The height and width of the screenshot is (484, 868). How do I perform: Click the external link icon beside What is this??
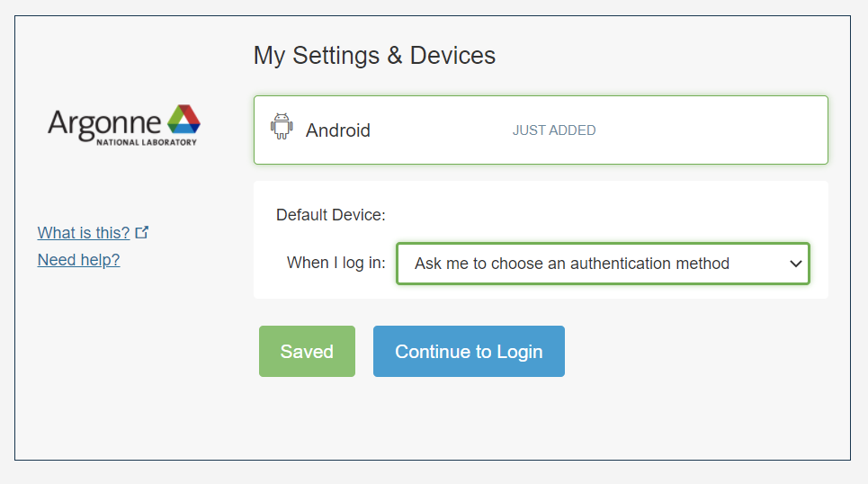pyautogui.click(x=142, y=232)
